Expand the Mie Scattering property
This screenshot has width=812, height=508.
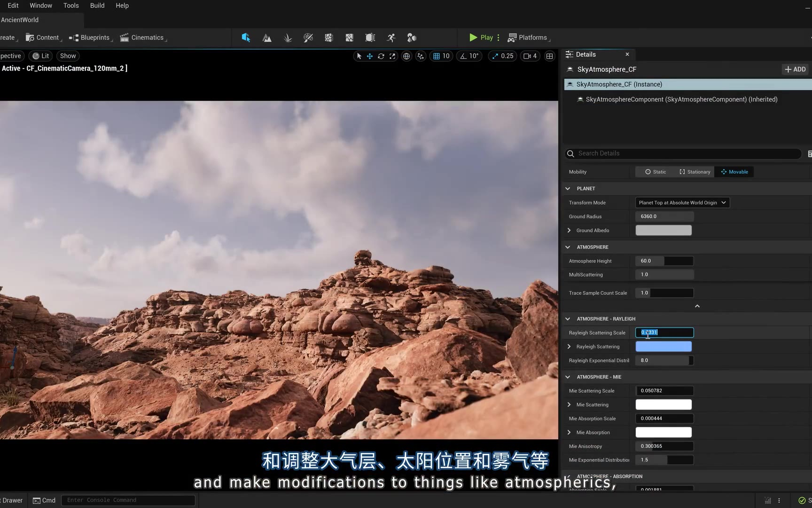[569, 405]
